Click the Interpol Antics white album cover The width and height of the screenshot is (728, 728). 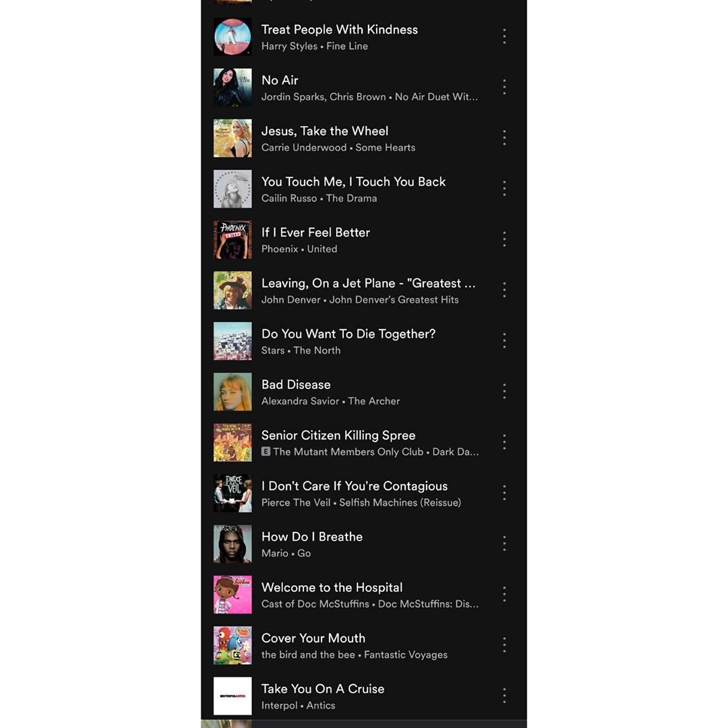[233, 696]
